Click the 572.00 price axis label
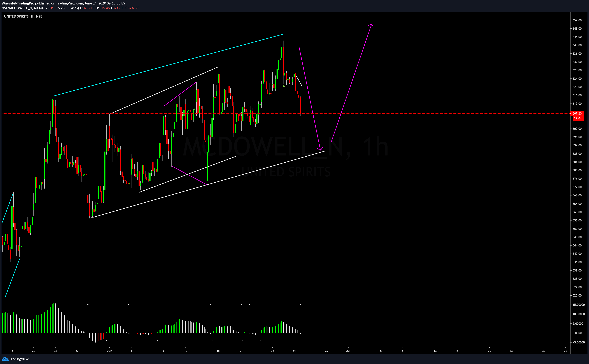Viewport: 589px width, 364px height. pyautogui.click(x=577, y=187)
